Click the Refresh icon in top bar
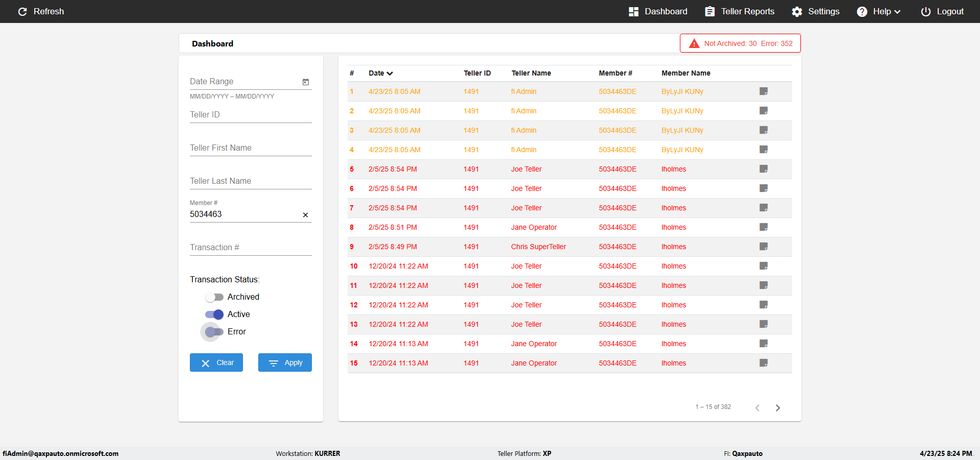This screenshot has width=980, height=460. (x=22, y=11)
